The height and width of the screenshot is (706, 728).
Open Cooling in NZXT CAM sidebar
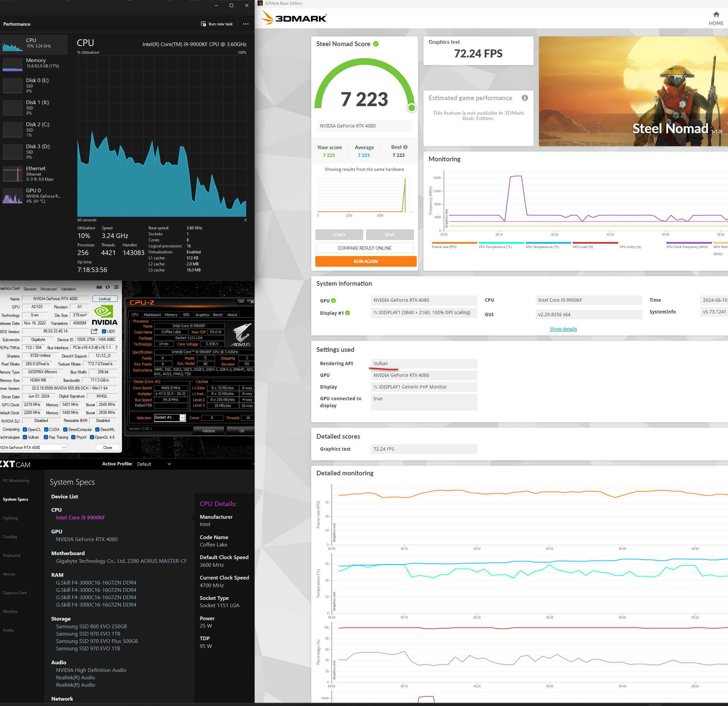coord(10,537)
